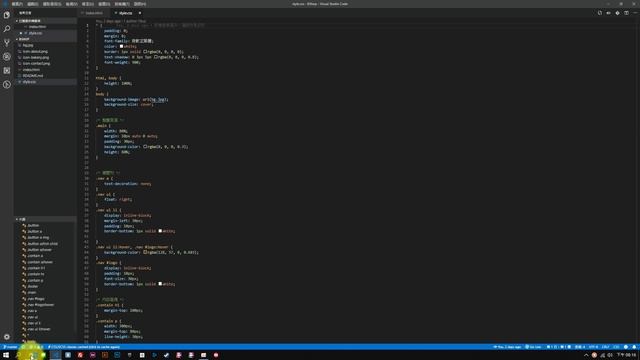Image resolution: width=640 pixels, height=360 pixels.
Task: Switch to the index.html editor tab
Action: (x=94, y=13)
